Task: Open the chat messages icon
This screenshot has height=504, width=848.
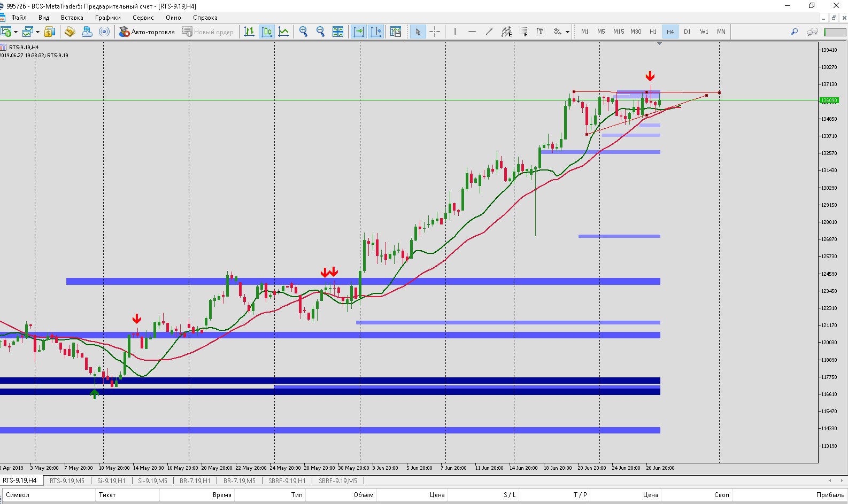Action: click(x=812, y=32)
